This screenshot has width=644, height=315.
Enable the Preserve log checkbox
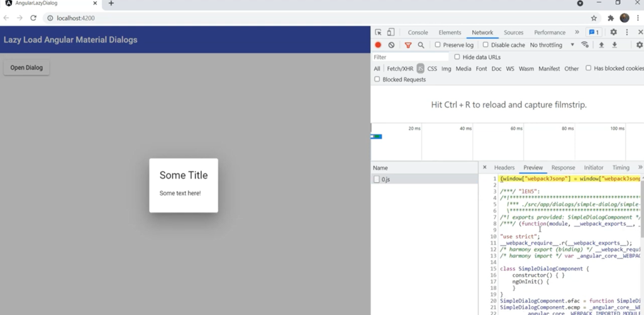pyautogui.click(x=438, y=45)
